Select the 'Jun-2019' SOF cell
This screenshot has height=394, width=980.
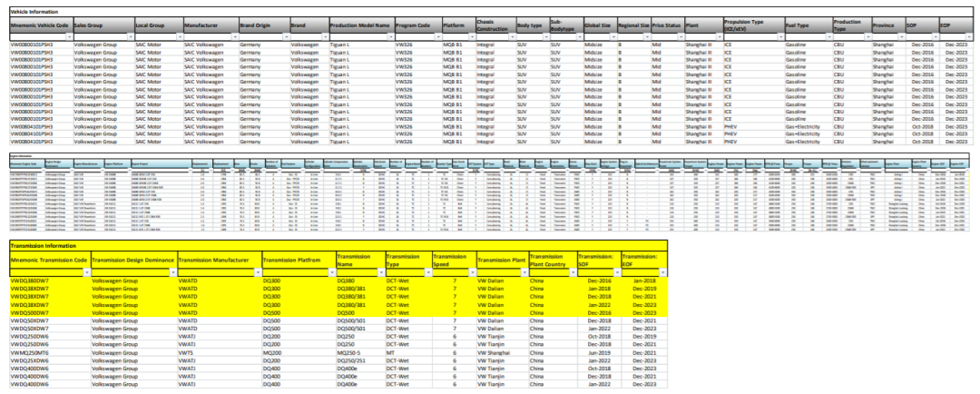pos(599,353)
